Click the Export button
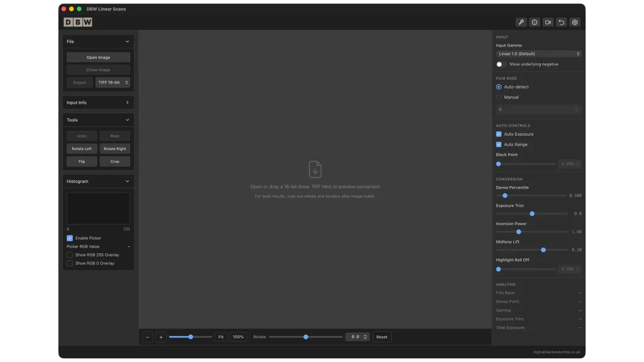 80,82
